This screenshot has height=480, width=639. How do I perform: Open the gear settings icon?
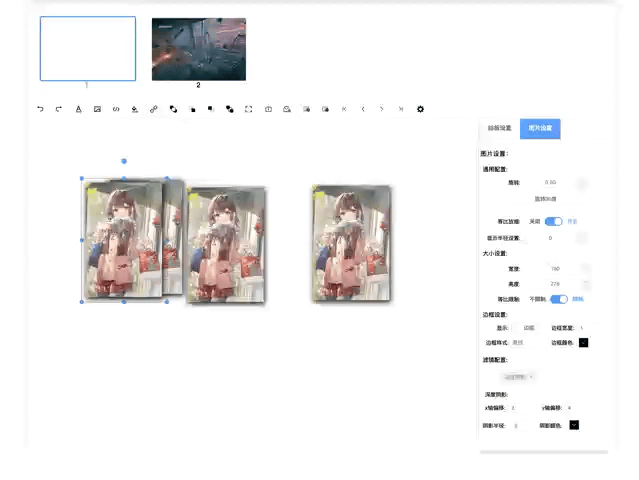point(420,109)
